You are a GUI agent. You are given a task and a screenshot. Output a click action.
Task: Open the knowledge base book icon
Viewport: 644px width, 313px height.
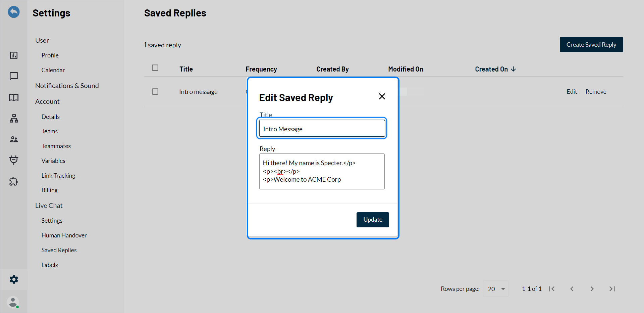tap(14, 97)
